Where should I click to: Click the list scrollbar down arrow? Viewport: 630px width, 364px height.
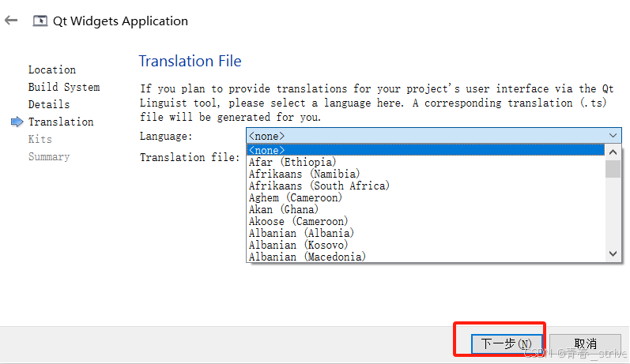pos(613,253)
